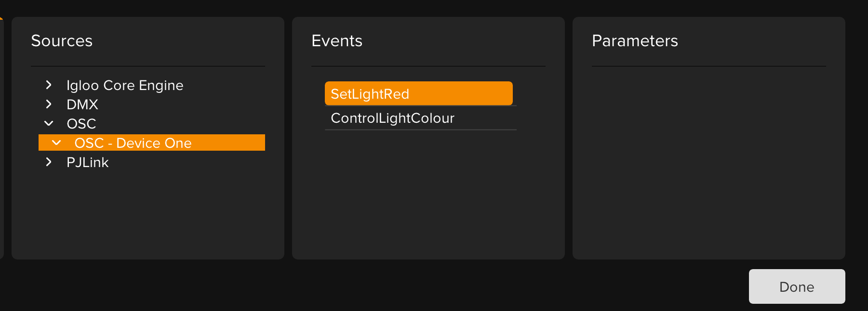
Task: Collapse the OSC source chevron
Action: point(49,123)
